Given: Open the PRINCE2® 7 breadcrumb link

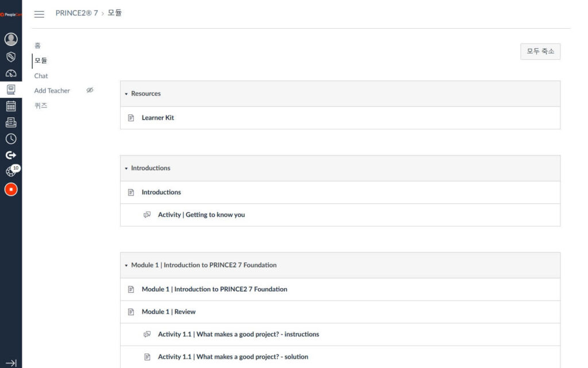Looking at the screenshot, I should tap(76, 13).
